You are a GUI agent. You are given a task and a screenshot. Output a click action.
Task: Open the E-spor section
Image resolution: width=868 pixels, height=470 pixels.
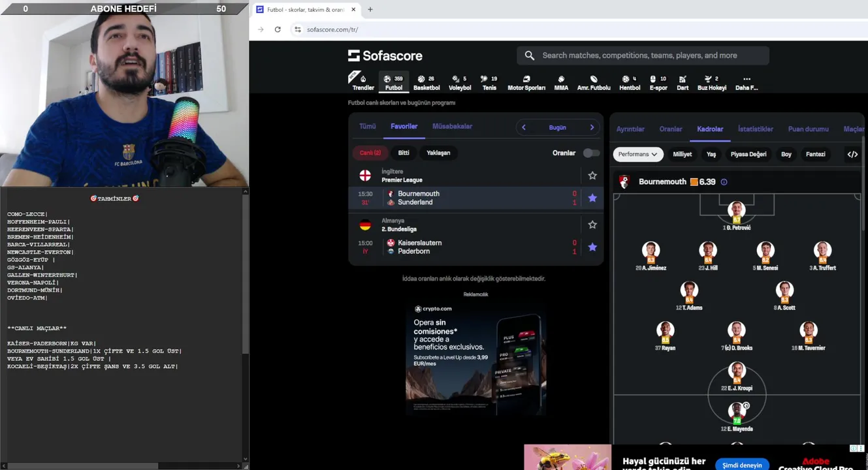point(658,82)
